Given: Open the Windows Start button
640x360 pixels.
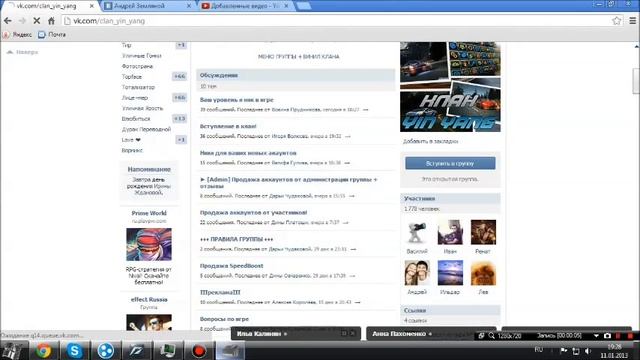Looking at the screenshot, I should (11, 351).
